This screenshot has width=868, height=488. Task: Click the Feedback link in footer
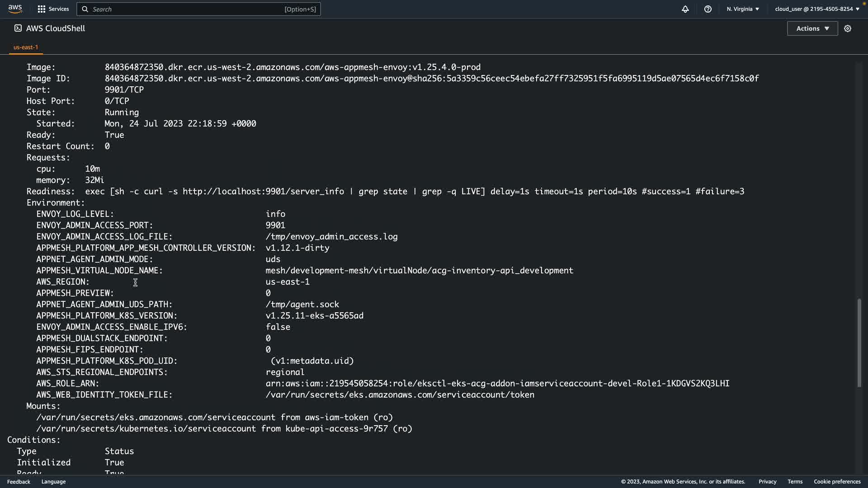pos(19,482)
